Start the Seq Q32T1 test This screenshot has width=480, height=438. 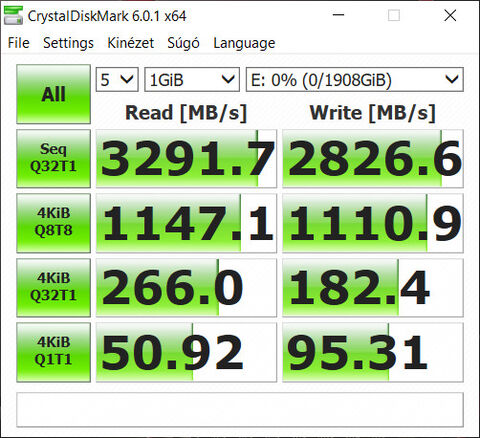point(53,158)
